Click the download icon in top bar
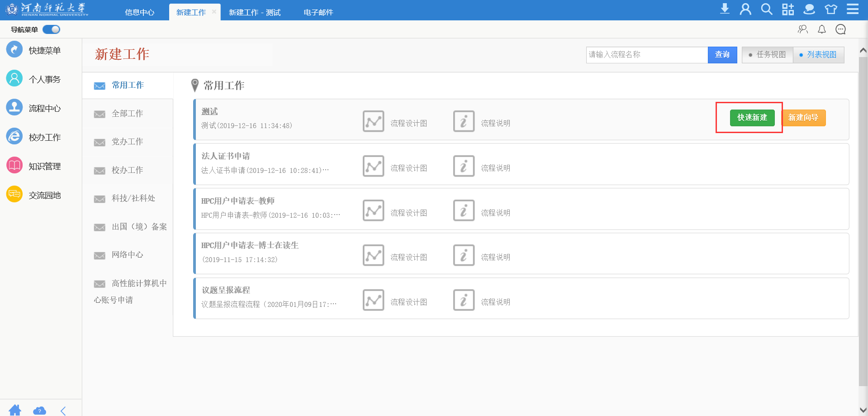This screenshot has width=868, height=416. click(x=725, y=9)
